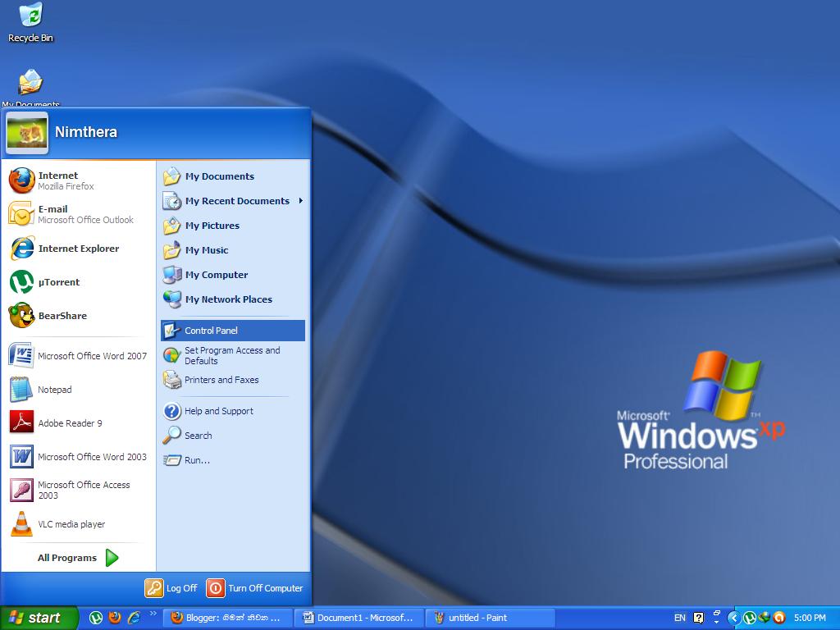Launch Adobe Reader 9
This screenshot has width=840, height=630.
pyautogui.click(x=79, y=423)
